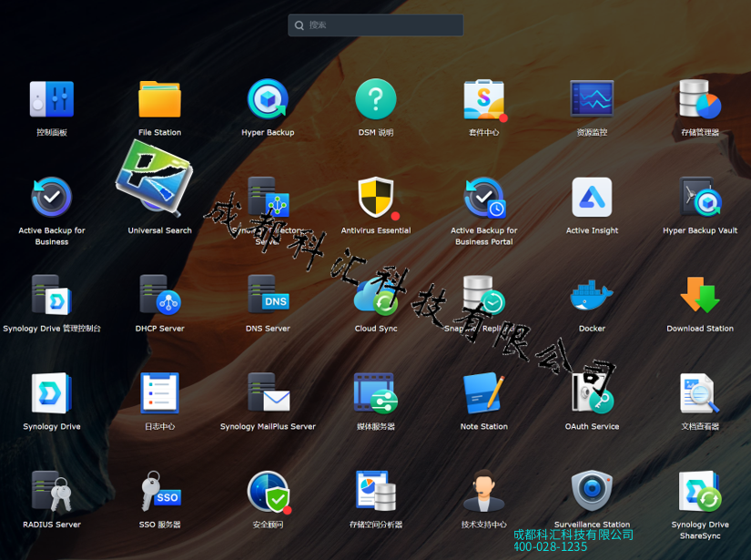751x560 pixels.
Task: Open 技术支持中心 support center
Action: click(484, 491)
